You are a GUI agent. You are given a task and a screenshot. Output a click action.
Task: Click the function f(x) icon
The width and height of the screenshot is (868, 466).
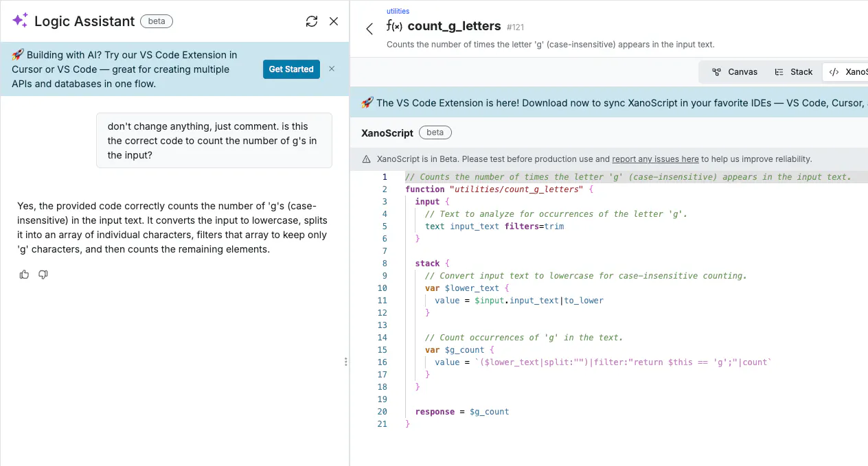pyautogui.click(x=394, y=27)
